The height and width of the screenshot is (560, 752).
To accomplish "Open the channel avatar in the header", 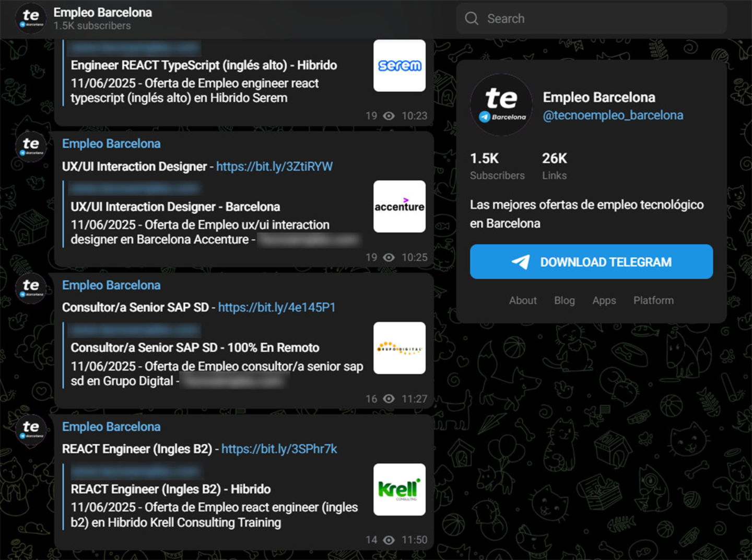I will point(31,19).
